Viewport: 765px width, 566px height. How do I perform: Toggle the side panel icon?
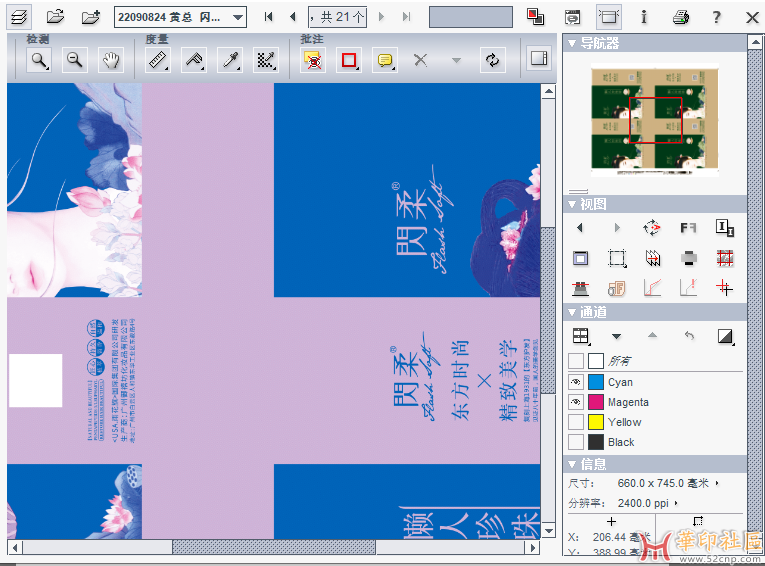[x=539, y=59]
